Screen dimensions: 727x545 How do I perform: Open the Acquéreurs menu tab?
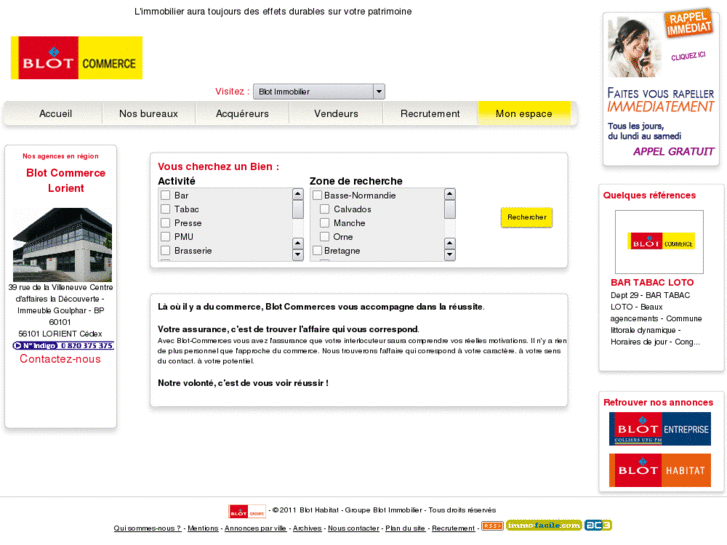(242, 114)
